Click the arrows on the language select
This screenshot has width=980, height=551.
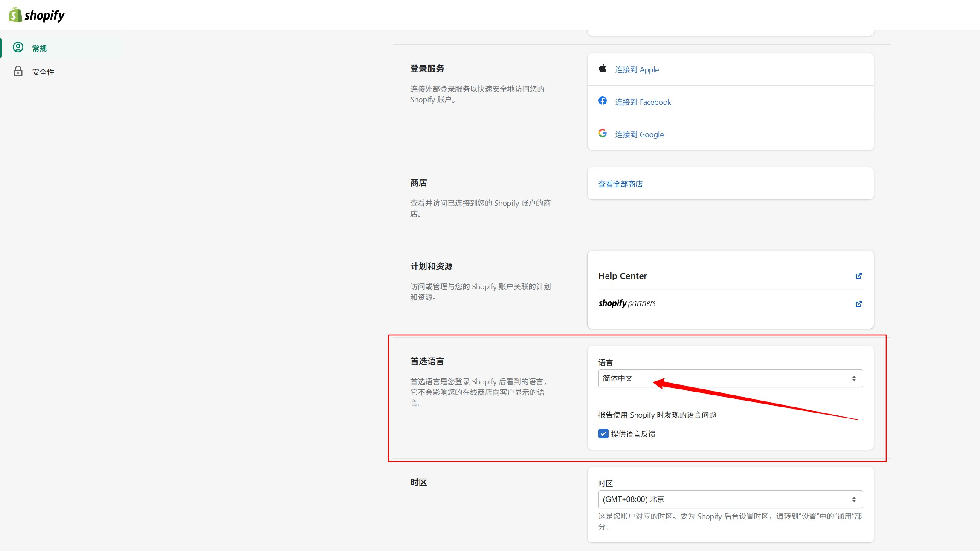[854, 378]
